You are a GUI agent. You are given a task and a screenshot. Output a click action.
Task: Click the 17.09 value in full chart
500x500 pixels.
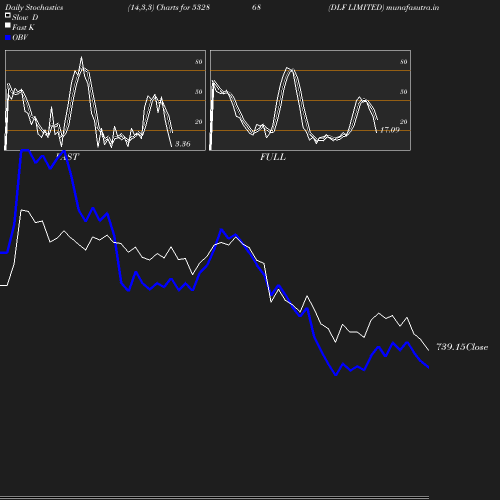coord(390,130)
